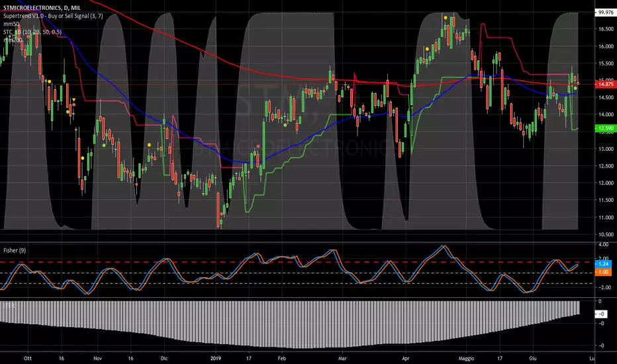Click the 99.976 value on price axis
The width and height of the screenshot is (617, 364).
(x=606, y=13)
